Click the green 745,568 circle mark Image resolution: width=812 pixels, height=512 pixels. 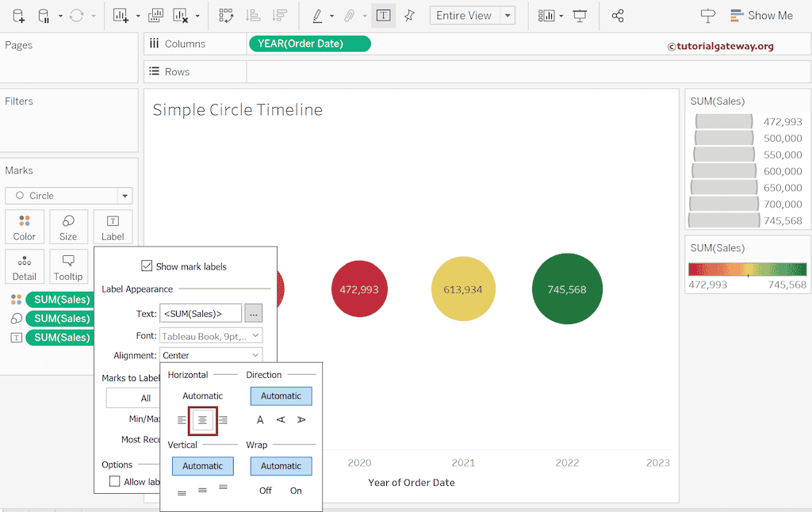pyautogui.click(x=567, y=288)
